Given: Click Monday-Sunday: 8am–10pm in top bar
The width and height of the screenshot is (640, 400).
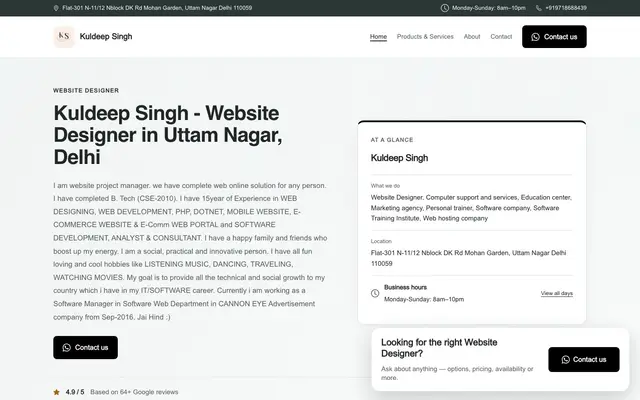Looking at the screenshot, I should coord(489,8).
